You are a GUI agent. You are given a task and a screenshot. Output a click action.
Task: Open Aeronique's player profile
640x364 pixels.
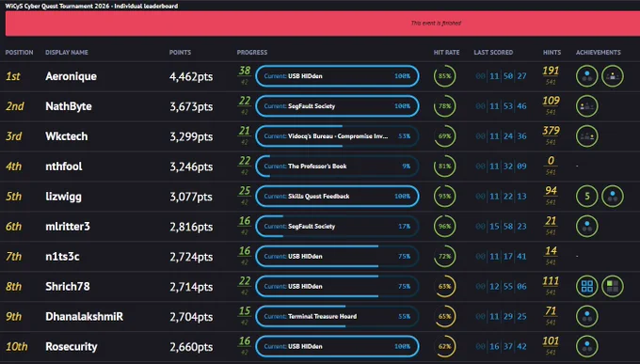(71, 76)
